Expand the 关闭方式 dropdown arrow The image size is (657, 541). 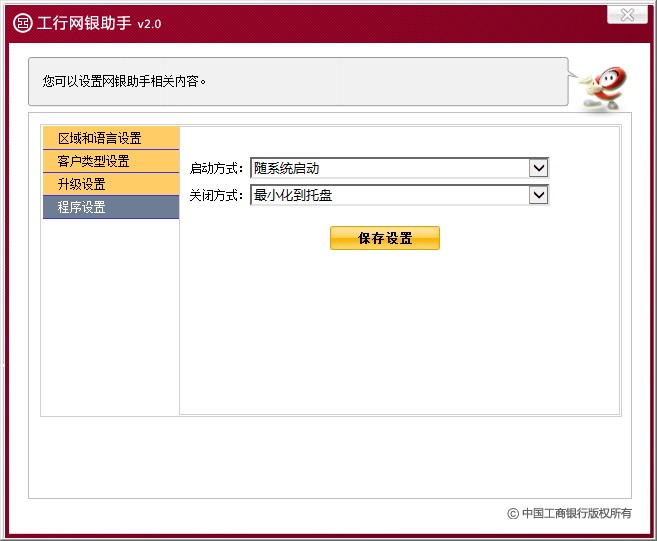[x=538, y=195]
